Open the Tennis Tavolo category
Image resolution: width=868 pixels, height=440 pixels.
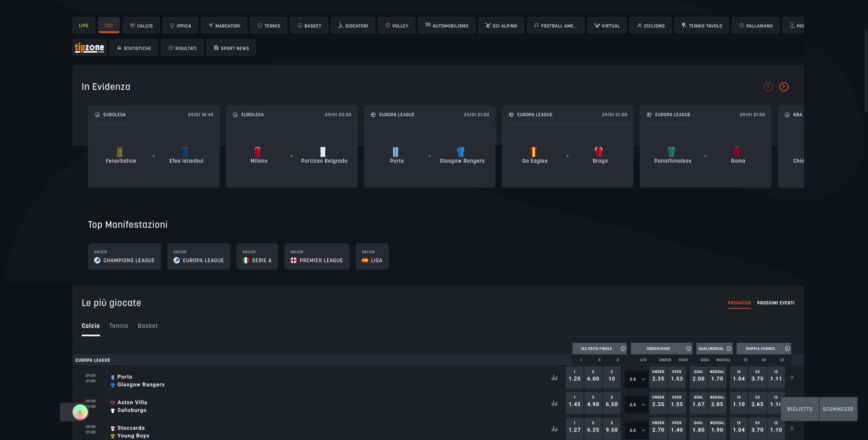pos(702,26)
